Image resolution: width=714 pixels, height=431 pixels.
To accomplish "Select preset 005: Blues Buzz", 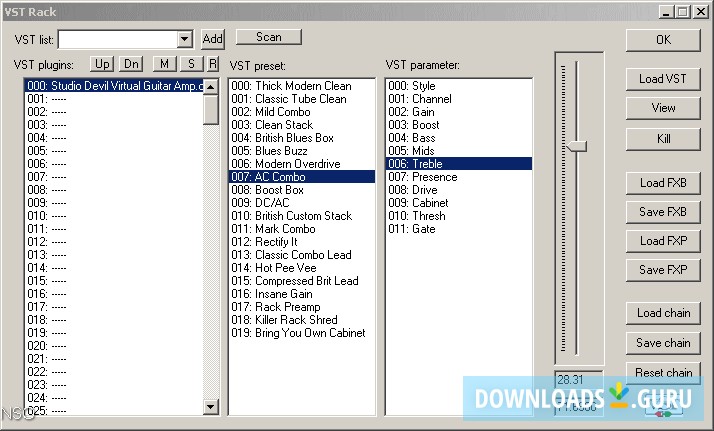I will [x=302, y=151].
